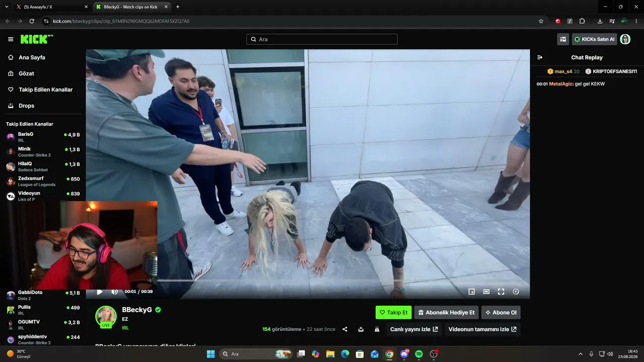Open the leaderboard/gifts icon in top bar
Screen dimensions: 644x362
(x=563, y=39)
